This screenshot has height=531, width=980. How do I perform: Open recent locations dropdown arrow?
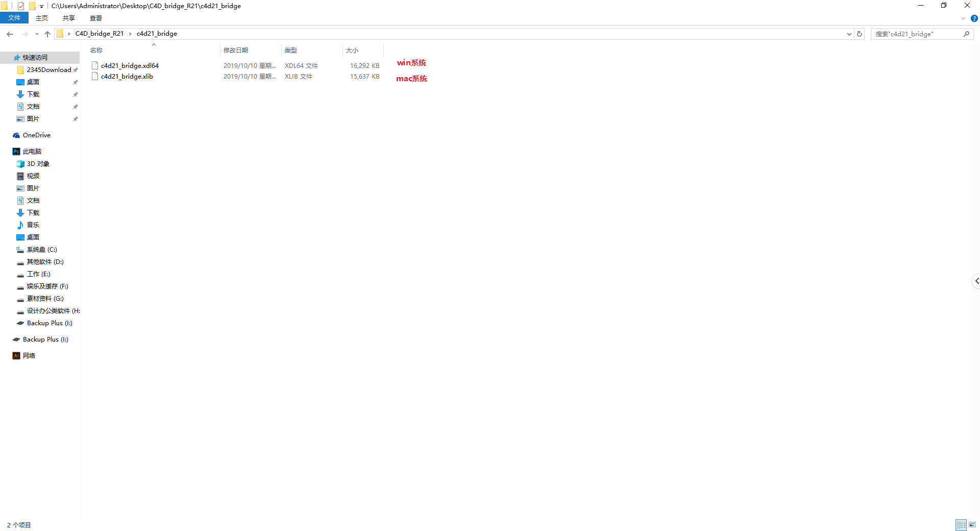[37, 34]
